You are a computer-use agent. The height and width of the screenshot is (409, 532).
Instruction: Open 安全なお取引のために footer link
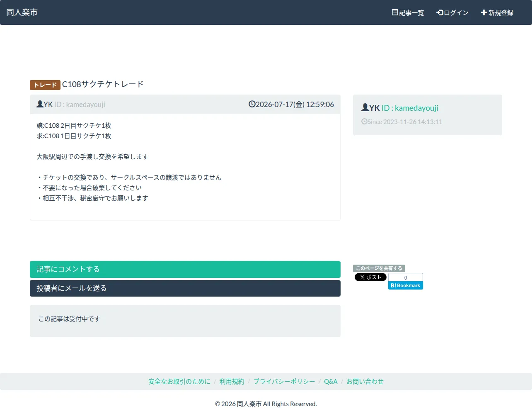pyautogui.click(x=179, y=382)
